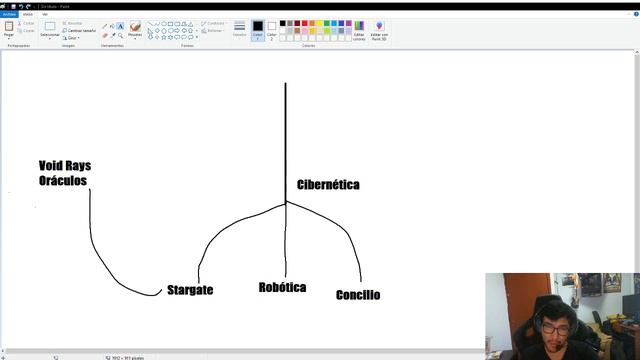The width and height of the screenshot is (640, 360).
Task: Choose the Diamond shape
Action: pos(157,31)
